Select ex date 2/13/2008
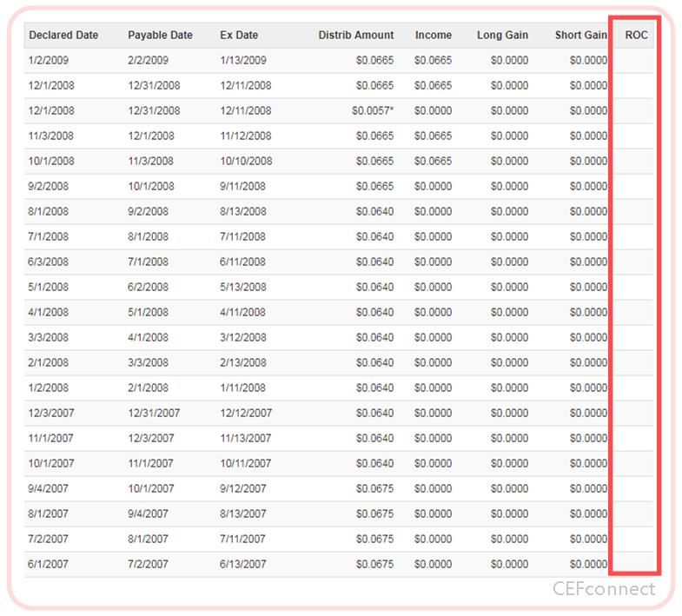Screen dimensions: 682x616 (x=242, y=363)
